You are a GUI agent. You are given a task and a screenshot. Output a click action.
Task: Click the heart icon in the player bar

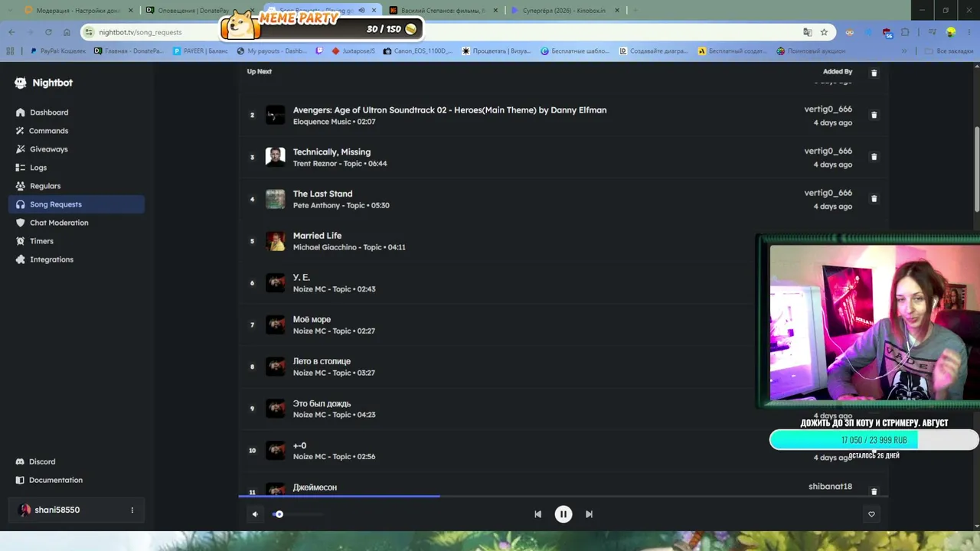click(x=871, y=514)
